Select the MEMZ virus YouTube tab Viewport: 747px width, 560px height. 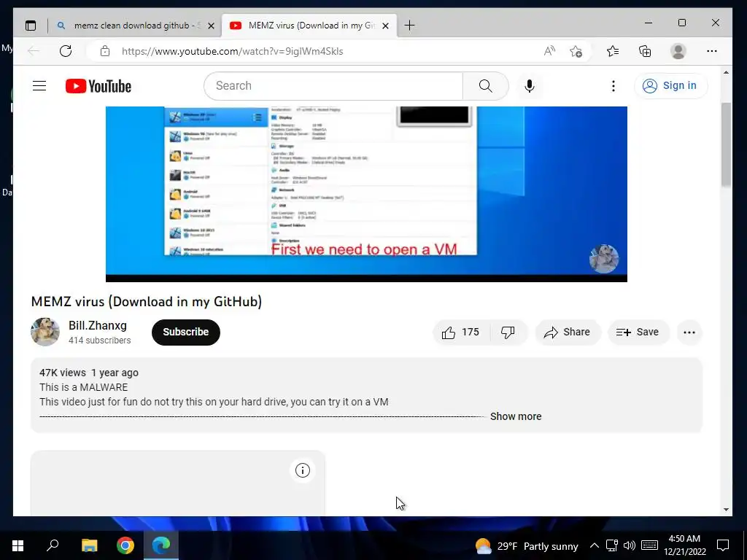(x=309, y=26)
